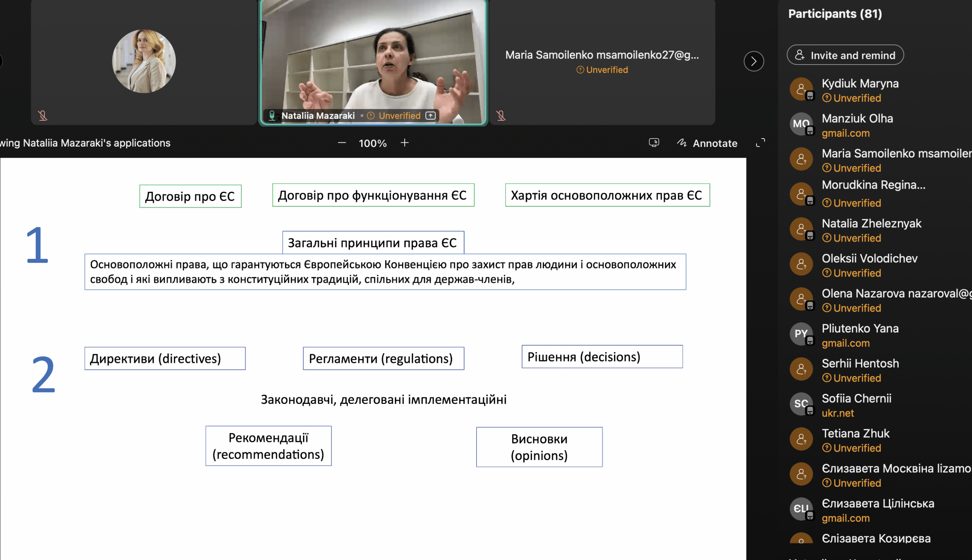The height and width of the screenshot is (560, 972).
Task: Click Nataliia Mazaraki's green microphone icon
Action: 272,115
